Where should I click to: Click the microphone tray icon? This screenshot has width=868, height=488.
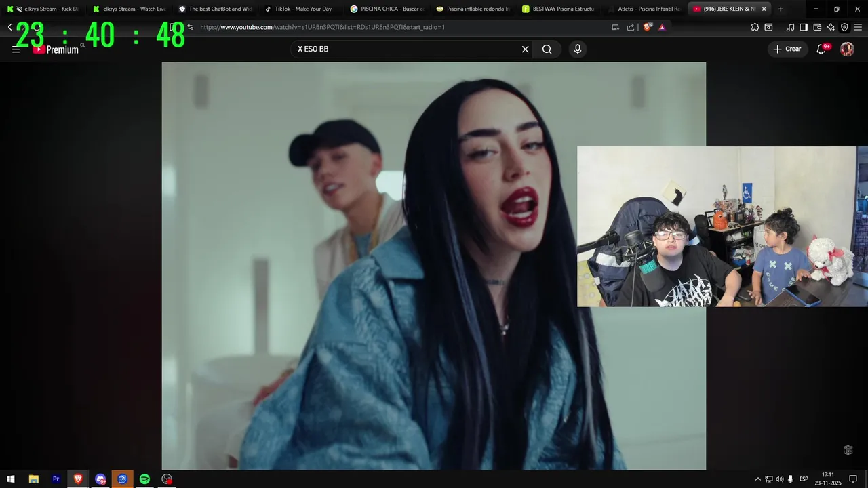791,479
